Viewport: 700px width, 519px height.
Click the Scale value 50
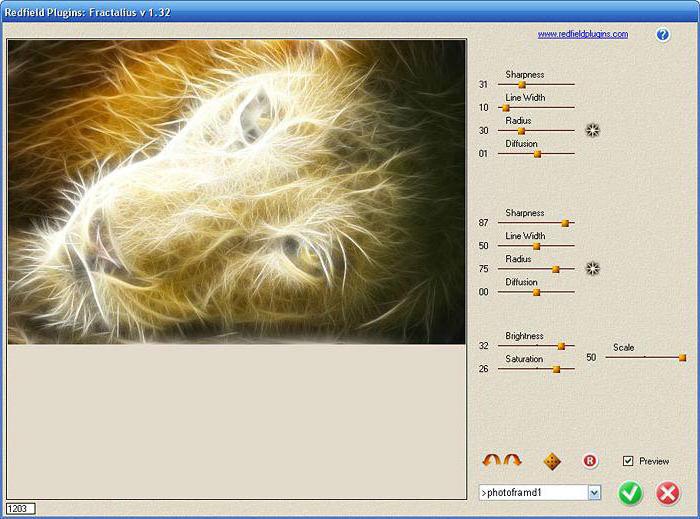point(591,357)
